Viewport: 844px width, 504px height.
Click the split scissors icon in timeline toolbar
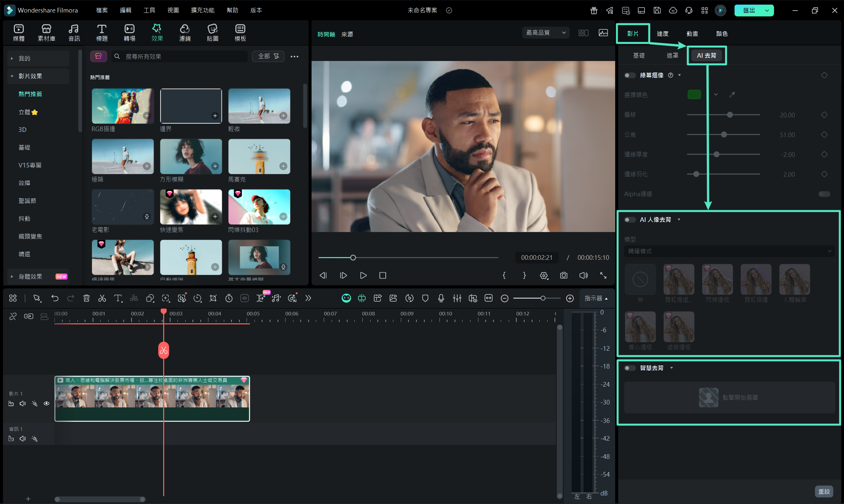pyautogui.click(x=102, y=298)
